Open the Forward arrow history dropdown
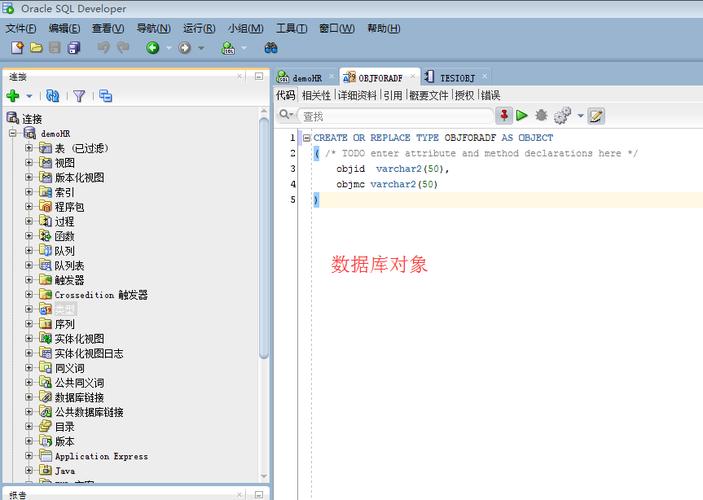703x500 pixels. point(201,48)
